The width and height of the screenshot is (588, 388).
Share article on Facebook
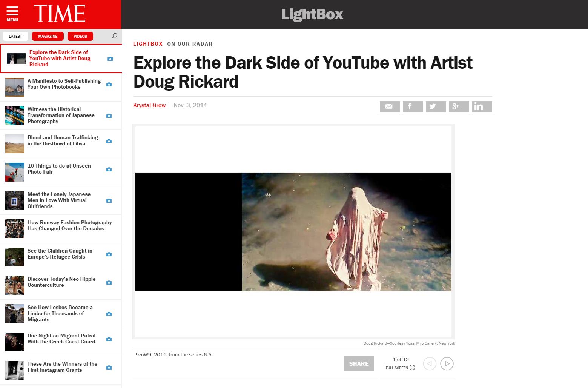[413, 107]
